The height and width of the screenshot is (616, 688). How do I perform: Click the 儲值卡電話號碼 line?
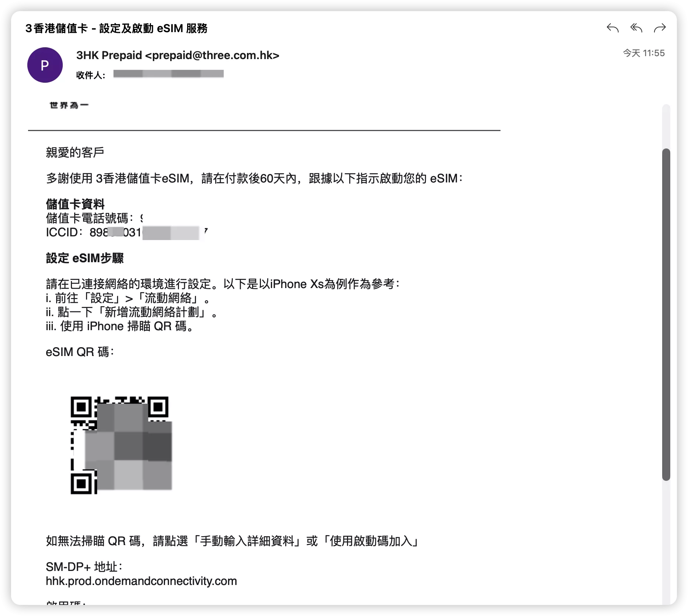[95, 218]
